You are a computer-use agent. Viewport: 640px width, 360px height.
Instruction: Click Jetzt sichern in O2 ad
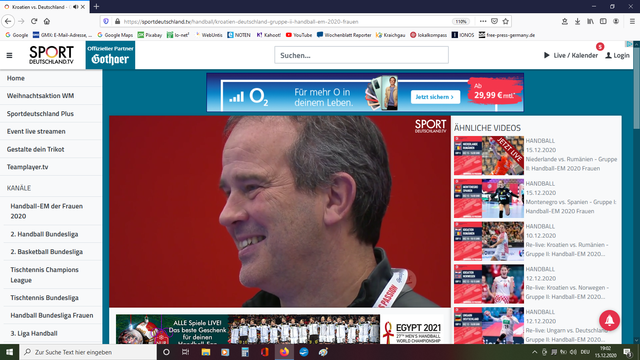[435, 97]
